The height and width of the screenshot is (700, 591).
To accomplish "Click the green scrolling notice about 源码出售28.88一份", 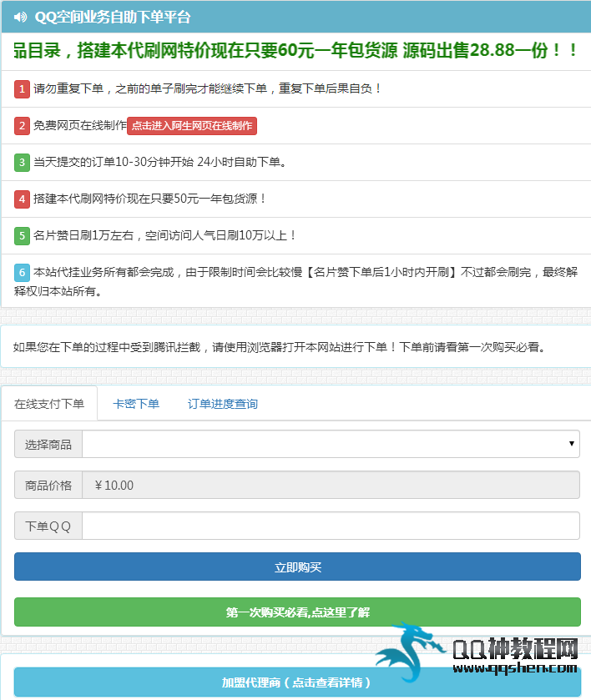I will pyautogui.click(x=295, y=50).
